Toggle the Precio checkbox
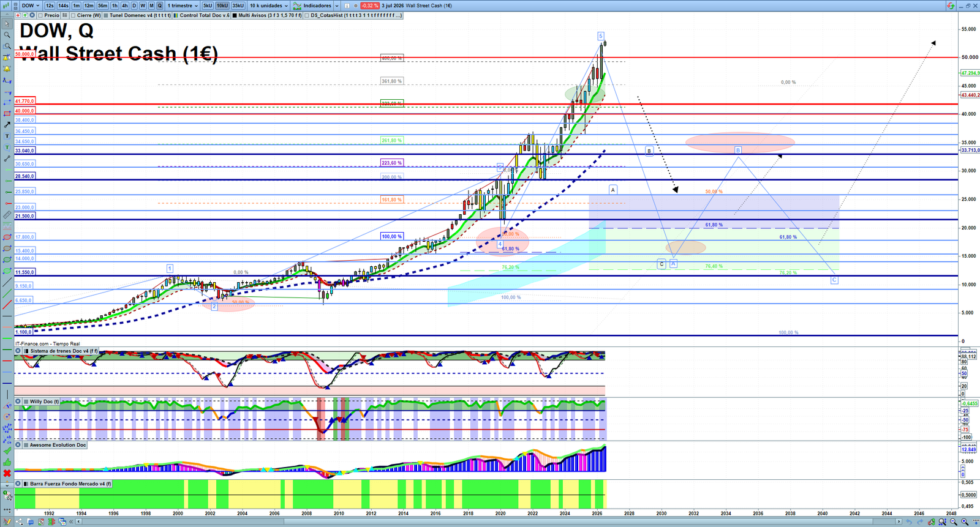 click(40, 15)
